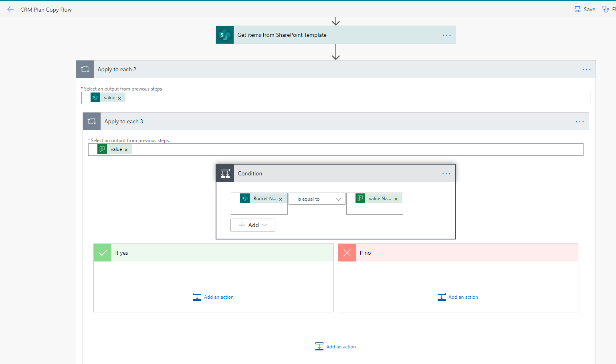The width and height of the screenshot is (616, 364).
Task: Open the Apply to each 3 ellipsis menu
Action: 580,122
